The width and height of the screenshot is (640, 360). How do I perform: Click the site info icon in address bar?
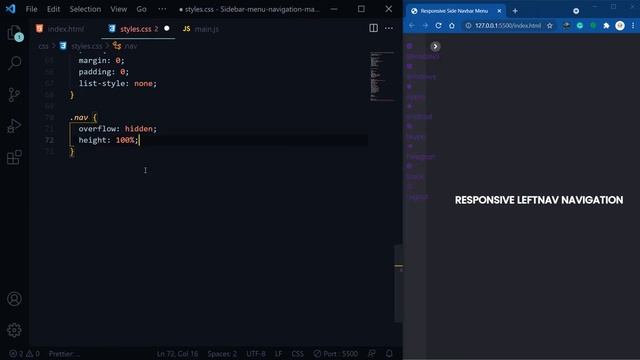click(468, 26)
